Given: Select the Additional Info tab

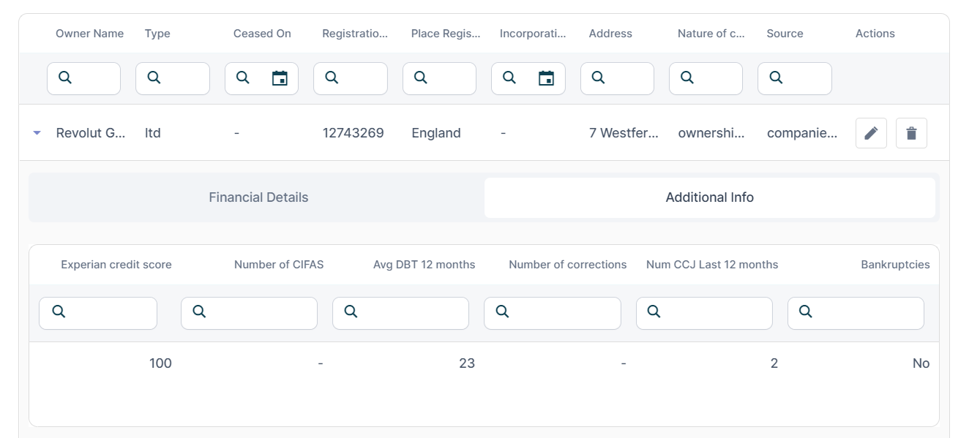Looking at the screenshot, I should (x=709, y=197).
